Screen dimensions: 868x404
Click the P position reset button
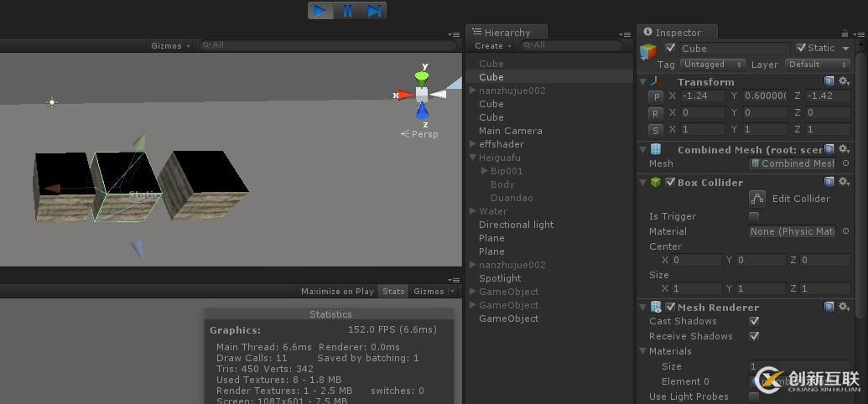(656, 96)
